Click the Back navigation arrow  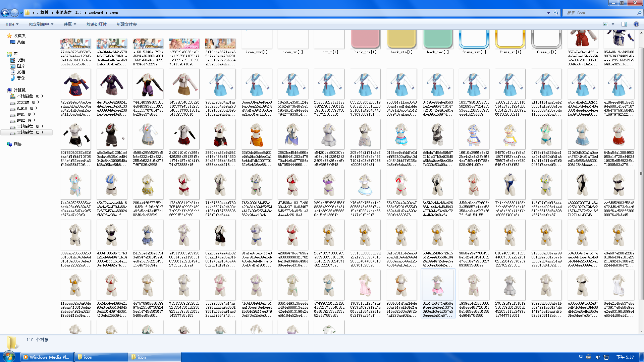click(x=5, y=13)
